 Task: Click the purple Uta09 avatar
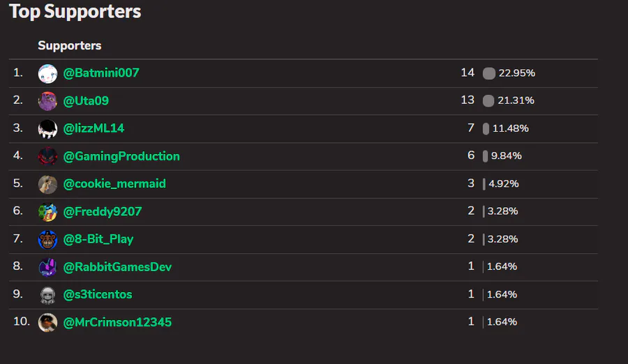point(47,101)
